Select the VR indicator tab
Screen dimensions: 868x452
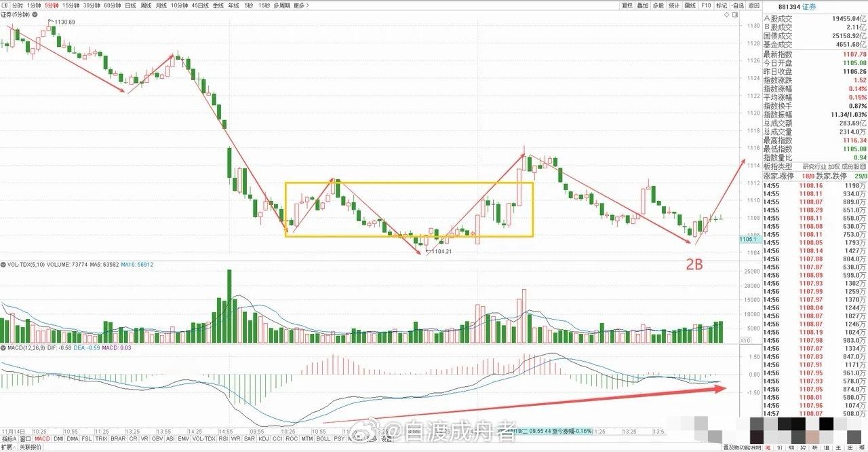(x=144, y=438)
